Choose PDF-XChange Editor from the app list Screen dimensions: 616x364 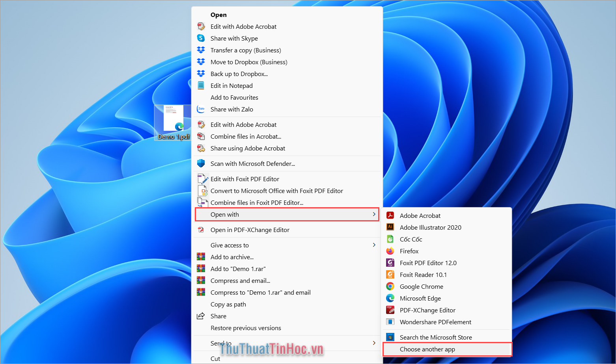(x=427, y=310)
